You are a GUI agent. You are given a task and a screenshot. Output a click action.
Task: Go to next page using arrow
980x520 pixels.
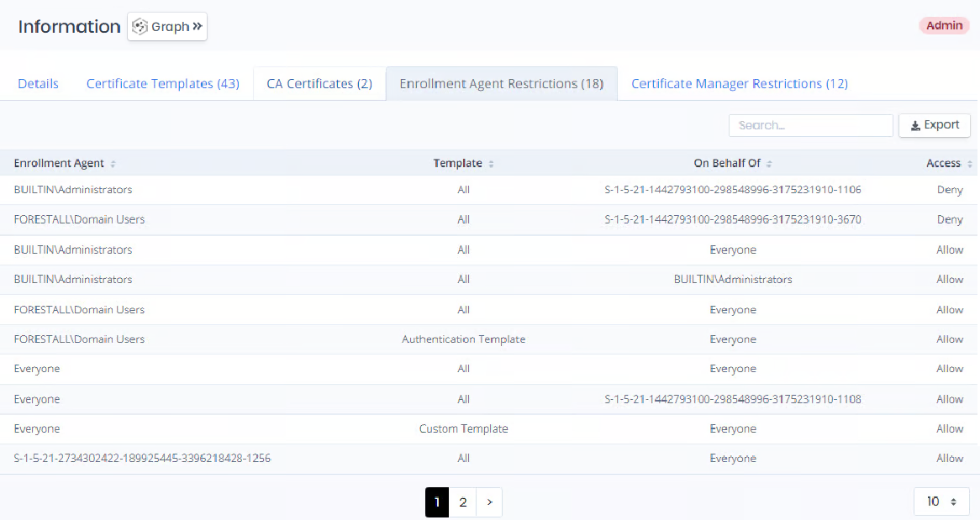coord(489,502)
